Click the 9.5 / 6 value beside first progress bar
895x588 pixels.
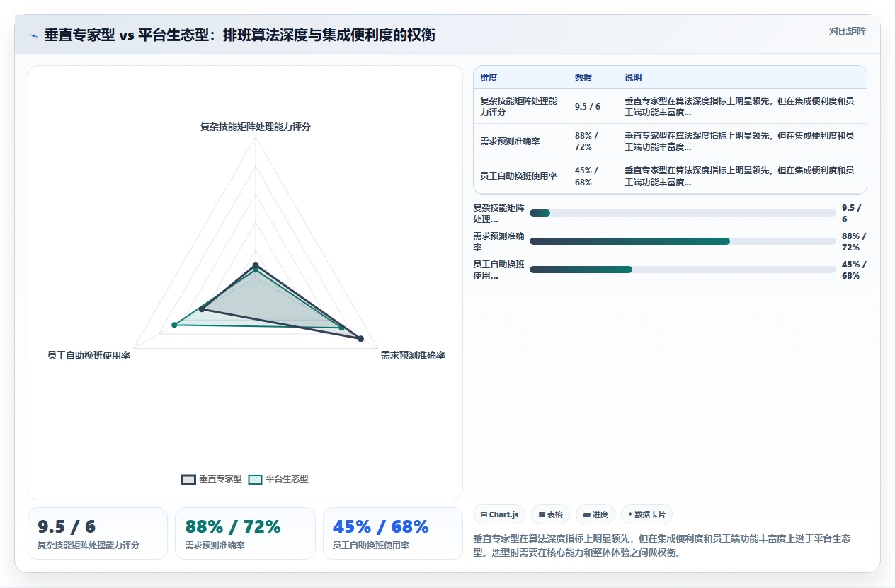point(853,213)
